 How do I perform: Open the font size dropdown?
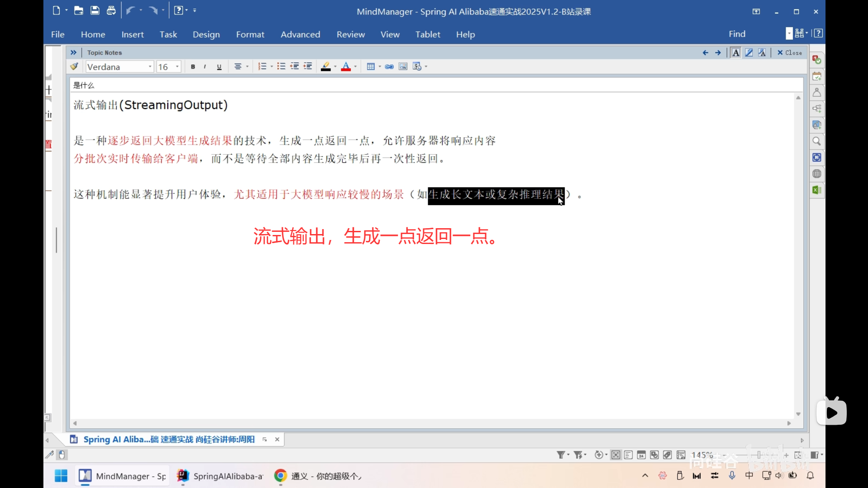click(x=176, y=66)
